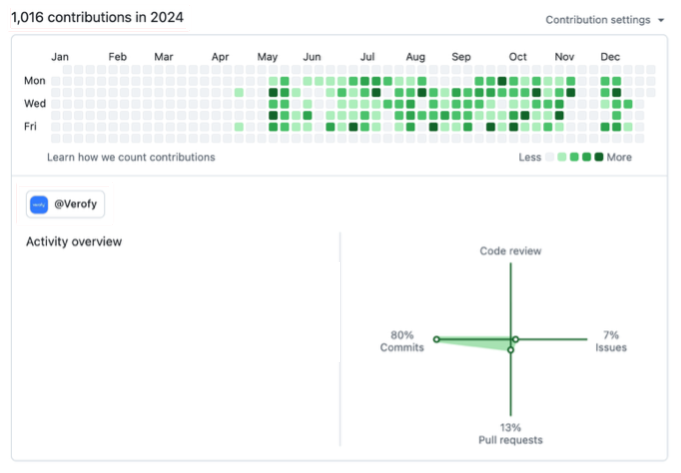Click the Apr month label

[x=220, y=57]
